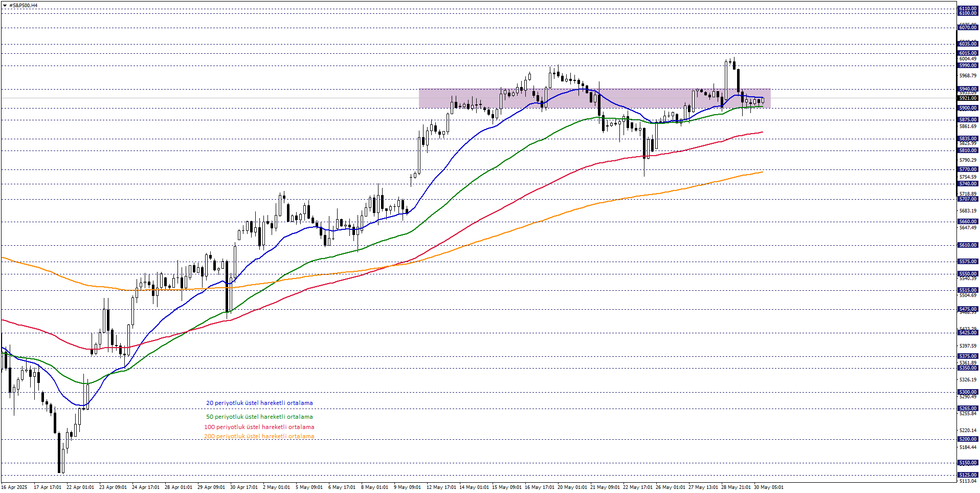This screenshot has width=980, height=493.
Task: Select the 5740.00 price level label
Action: click(968, 184)
